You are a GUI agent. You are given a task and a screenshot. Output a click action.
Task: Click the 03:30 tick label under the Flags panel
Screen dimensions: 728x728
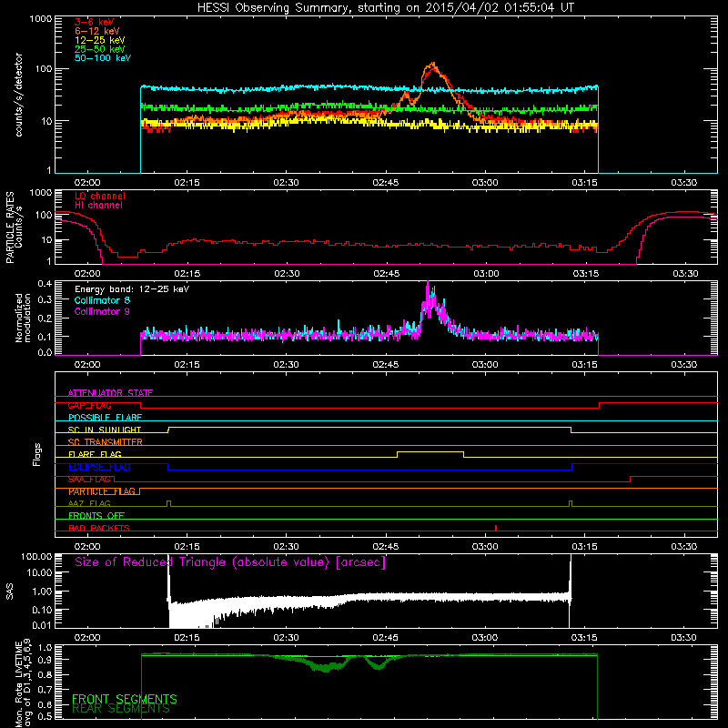pyautogui.click(x=684, y=547)
